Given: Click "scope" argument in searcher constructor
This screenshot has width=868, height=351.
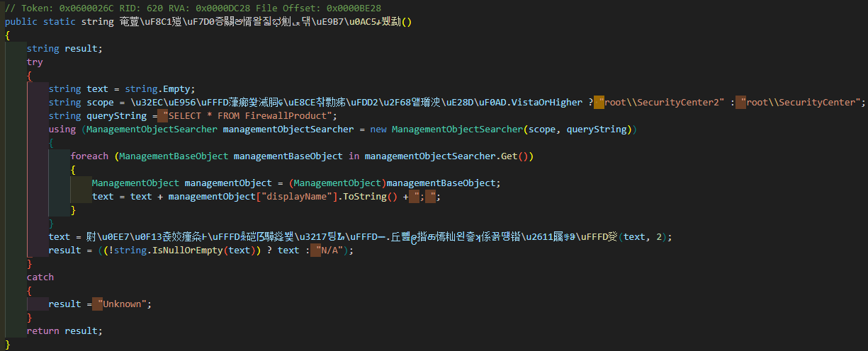Looking at the screenshot, I should pyautogui.click(x=541, y=129).
